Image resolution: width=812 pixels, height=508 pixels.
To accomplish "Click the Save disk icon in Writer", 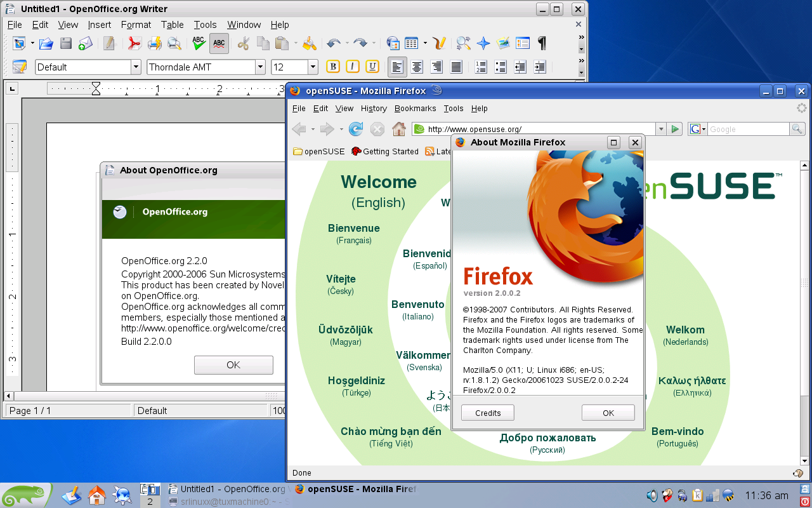I will point(66,43).
